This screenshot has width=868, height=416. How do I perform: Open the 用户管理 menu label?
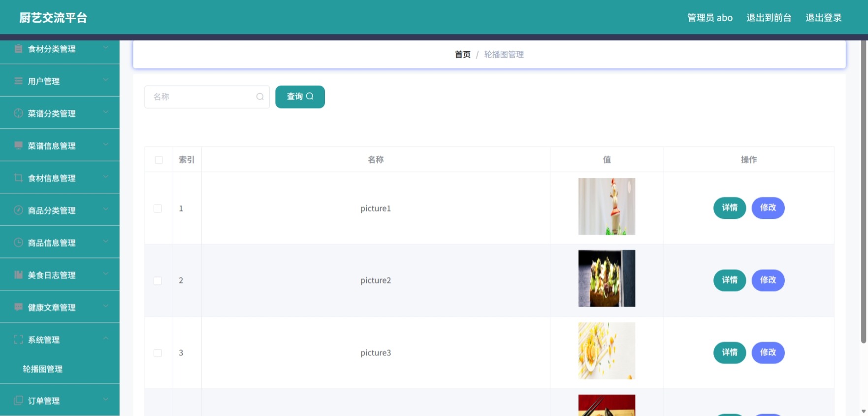click(44, 81)
